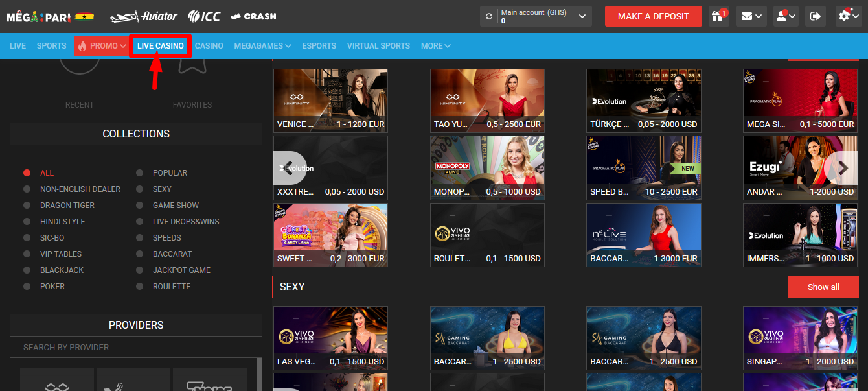Screen dimensions: 868x391
Task: Select the BLACKJACK collection filter
Action: coord(27,270)
